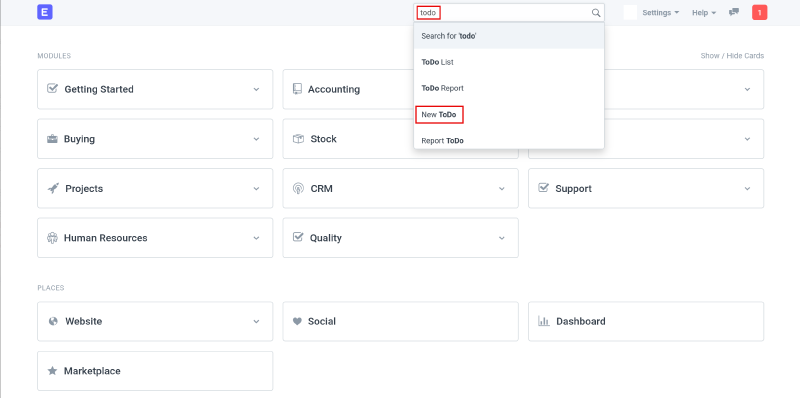Open the Settings dropdown menu

click(661, 13)
